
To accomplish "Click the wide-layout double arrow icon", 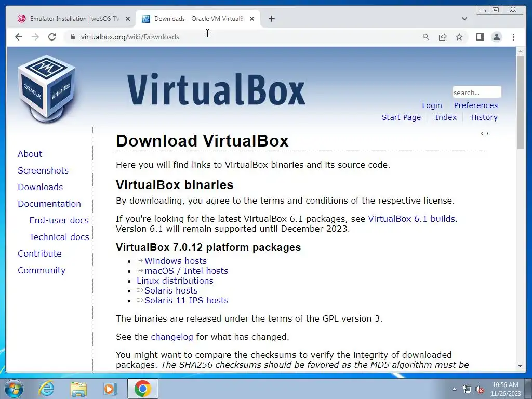I will [x=485, y=134].
